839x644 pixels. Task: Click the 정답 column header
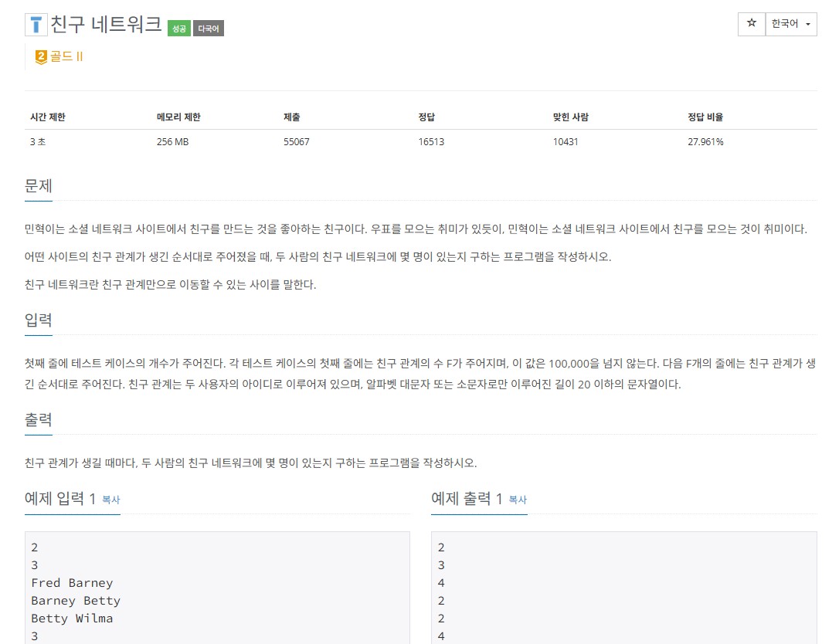pos(426,117)
